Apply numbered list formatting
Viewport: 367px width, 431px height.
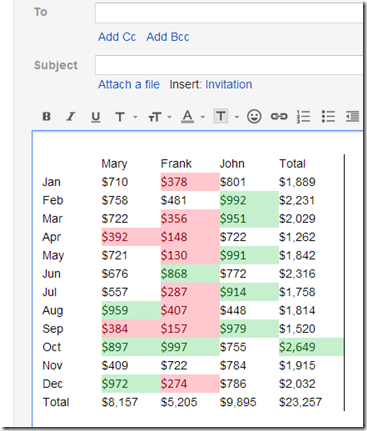[x=303, y=117]
